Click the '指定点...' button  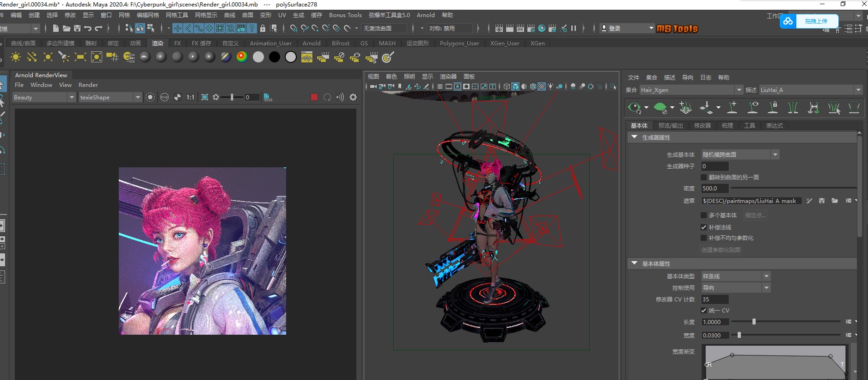[755, 215]
